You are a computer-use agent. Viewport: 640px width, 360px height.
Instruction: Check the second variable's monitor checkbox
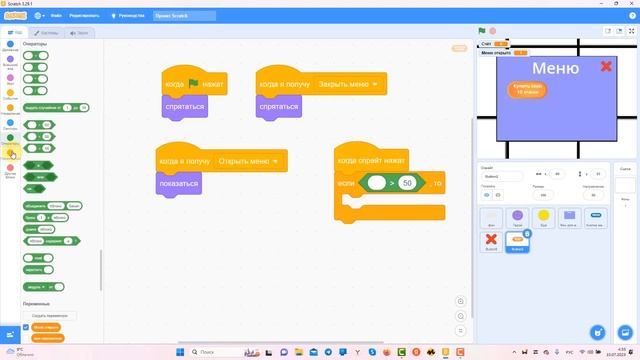click(26, 338)
